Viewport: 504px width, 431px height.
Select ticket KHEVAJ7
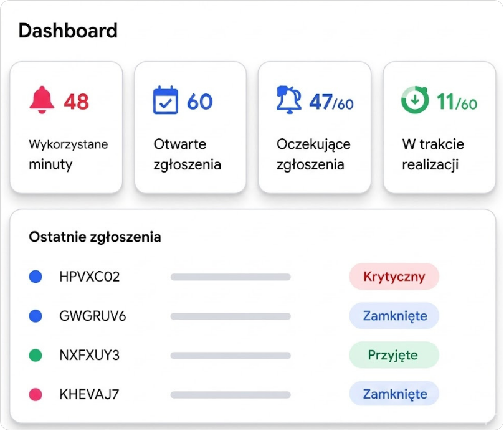pyautogui.click(x=89, y=394)
